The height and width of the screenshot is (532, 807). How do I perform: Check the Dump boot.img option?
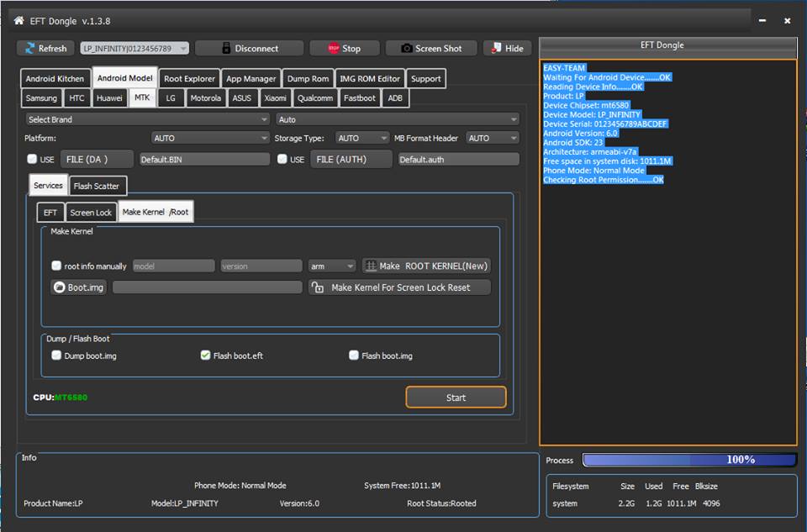tap(56, 355)
